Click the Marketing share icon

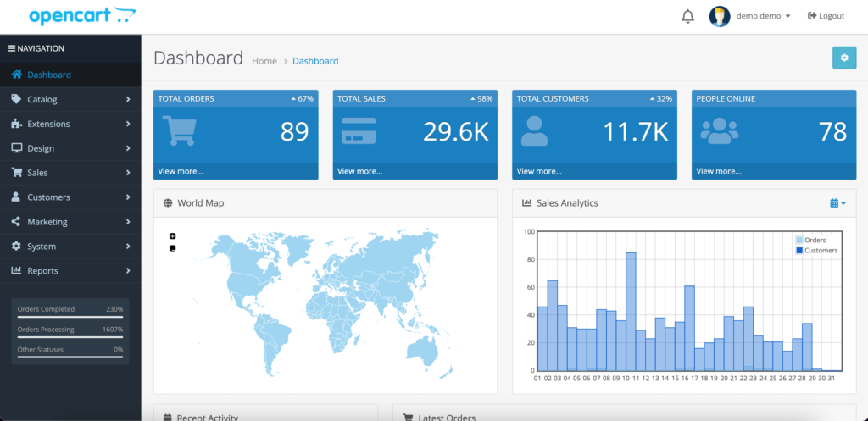[16, 221]
